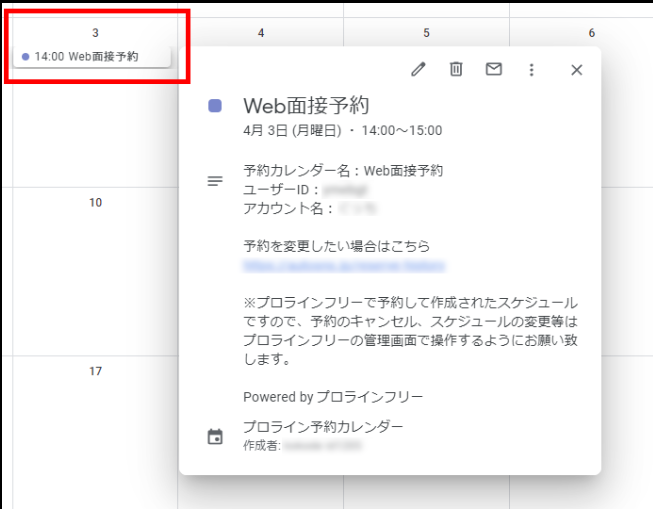Click the Powered by プロラインフリー text
Image resolution: width=653 pixels, height=509 pixels.
pyautogui.click(x=333, y=397)
